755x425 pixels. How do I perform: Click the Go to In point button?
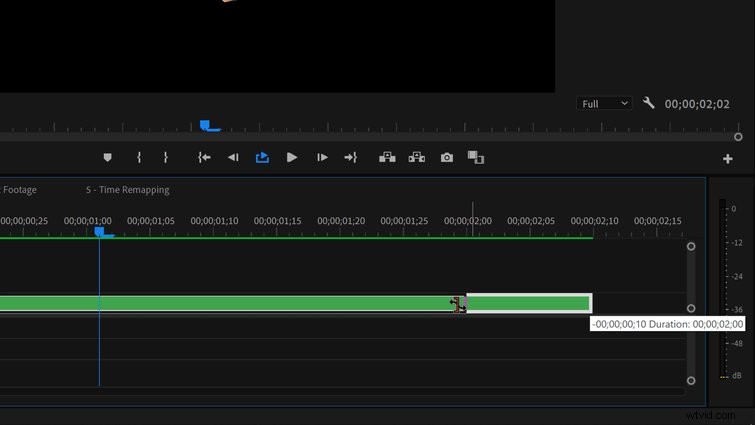[204, 157]
